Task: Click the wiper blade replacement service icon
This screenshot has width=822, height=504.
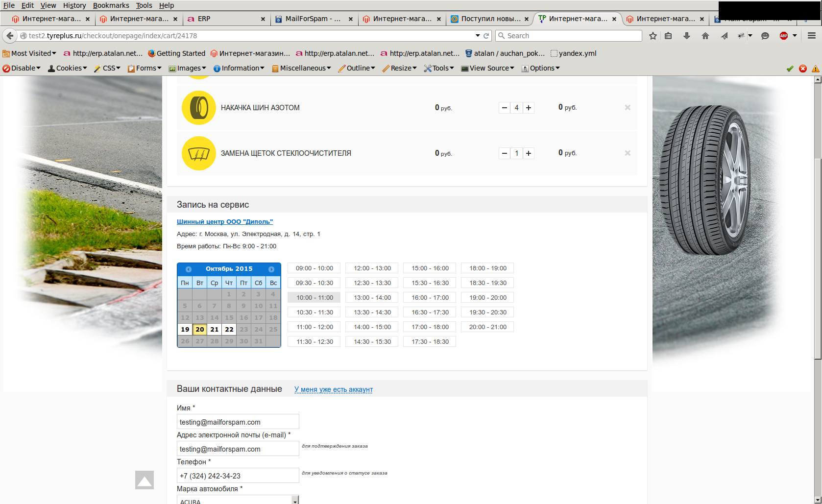Action: [199, 153]
